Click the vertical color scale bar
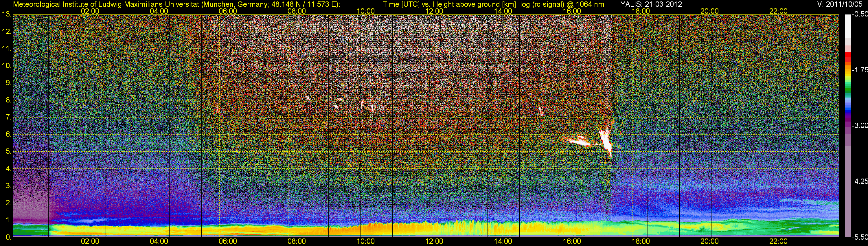This screenshot has height=246, width=868. point(847,126)
